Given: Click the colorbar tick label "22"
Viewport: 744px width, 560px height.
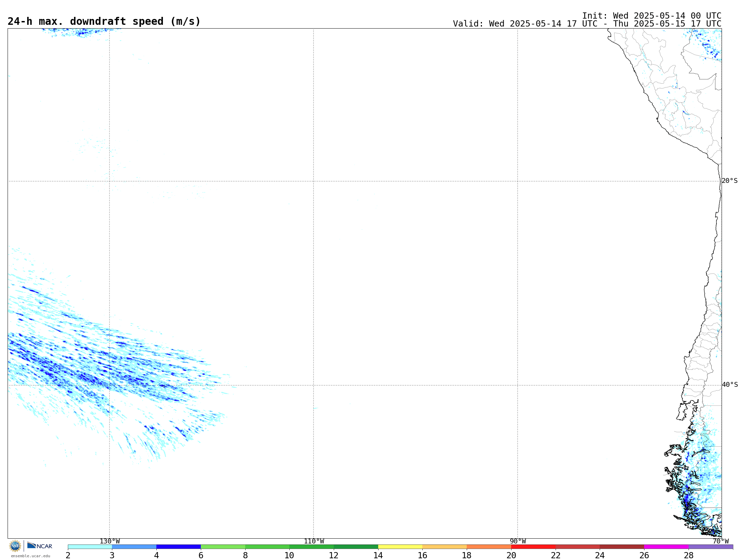Looking at the screenshot, I should click(556, 556).
